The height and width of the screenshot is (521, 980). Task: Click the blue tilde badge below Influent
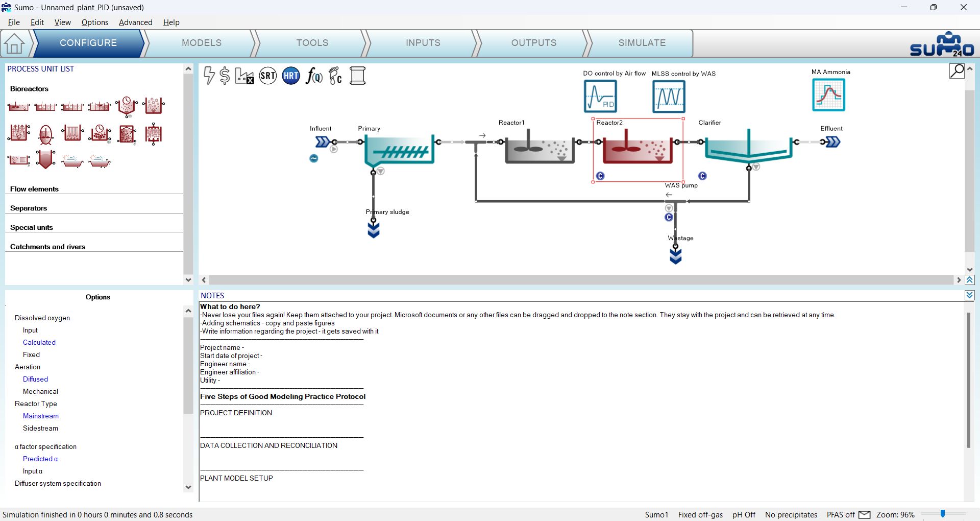pos(314,158)
